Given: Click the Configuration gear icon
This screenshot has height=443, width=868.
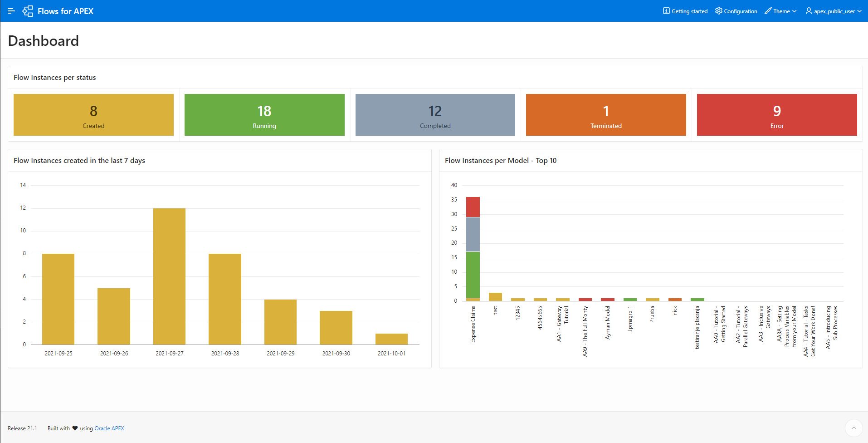Looking at the screenshot, I should coord(718,11).
